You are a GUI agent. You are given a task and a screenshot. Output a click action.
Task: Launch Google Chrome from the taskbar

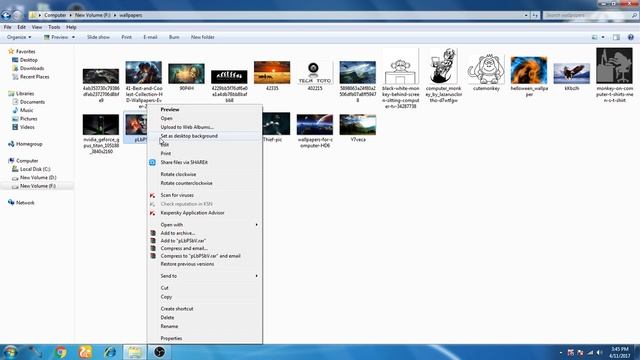[x=60, y=352]
